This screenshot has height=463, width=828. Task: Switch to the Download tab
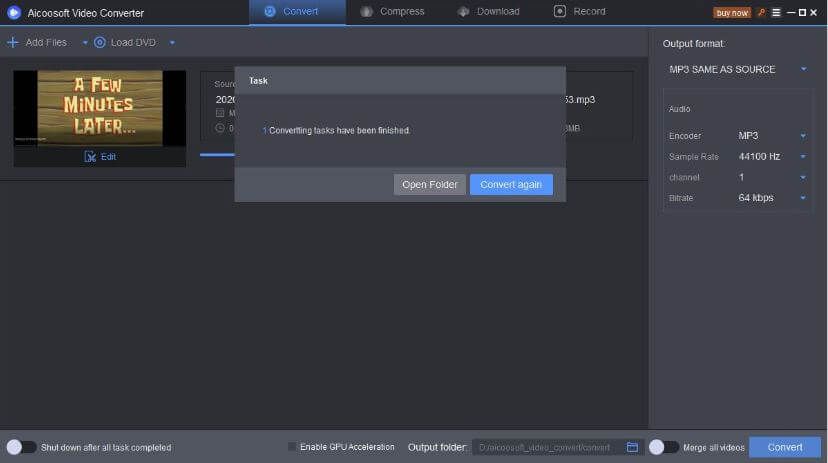tap(488, 11)
